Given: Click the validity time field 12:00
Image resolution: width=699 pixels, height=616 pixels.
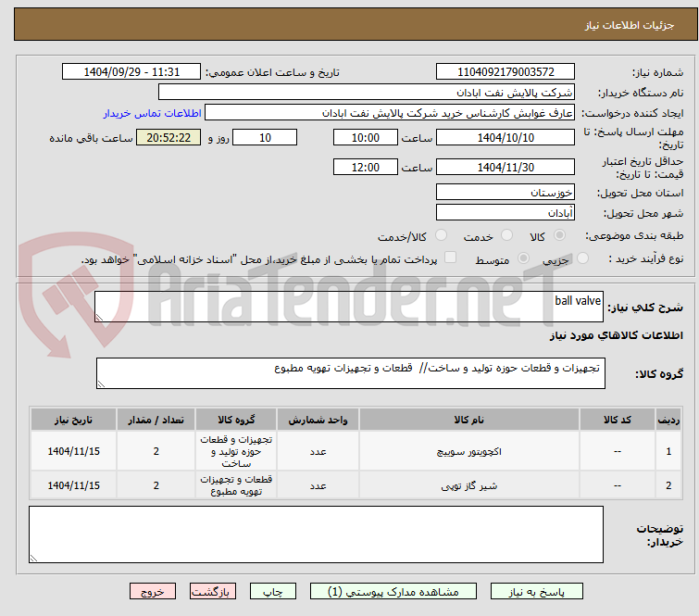Looking at the screenshot, I should (365, 168).
